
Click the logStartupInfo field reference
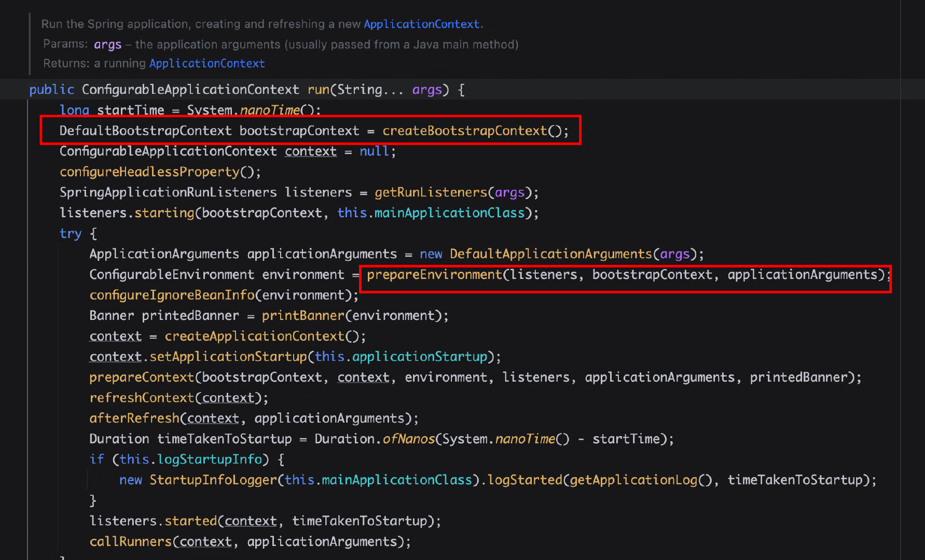pyautogui.click(x=210, y=459)
